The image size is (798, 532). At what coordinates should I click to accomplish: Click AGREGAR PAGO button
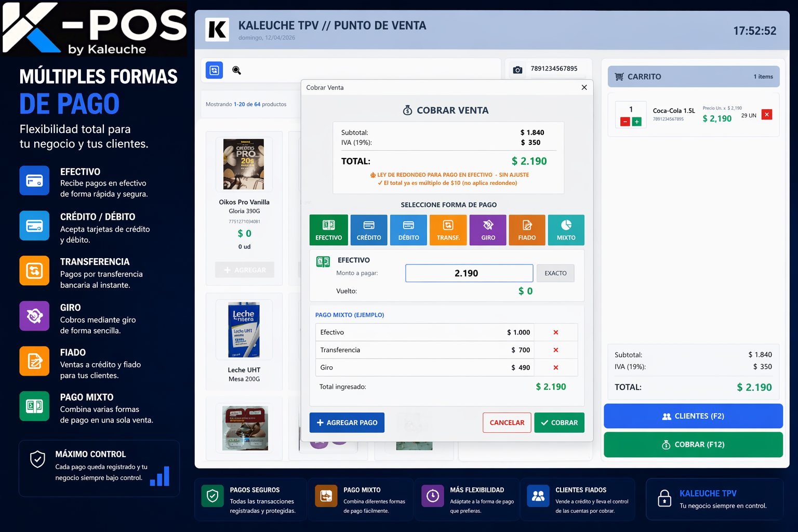pyautogui.click(x=347, y=422)
